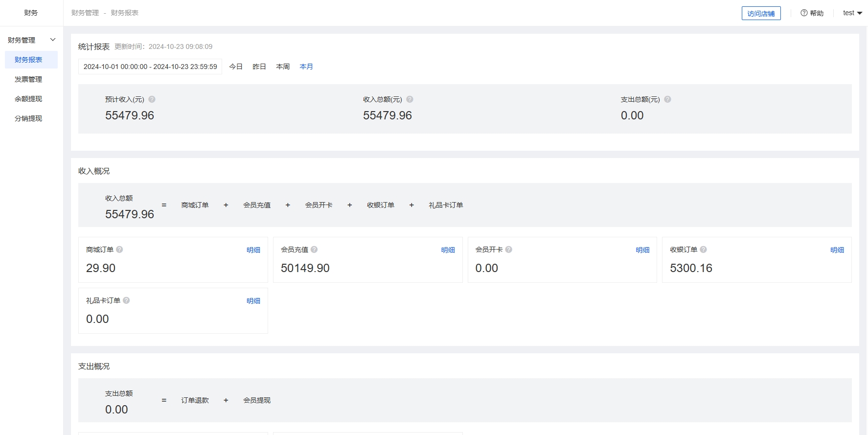Open the test user dropdown
The image size is (868, 435).
(x=852, y=13)
